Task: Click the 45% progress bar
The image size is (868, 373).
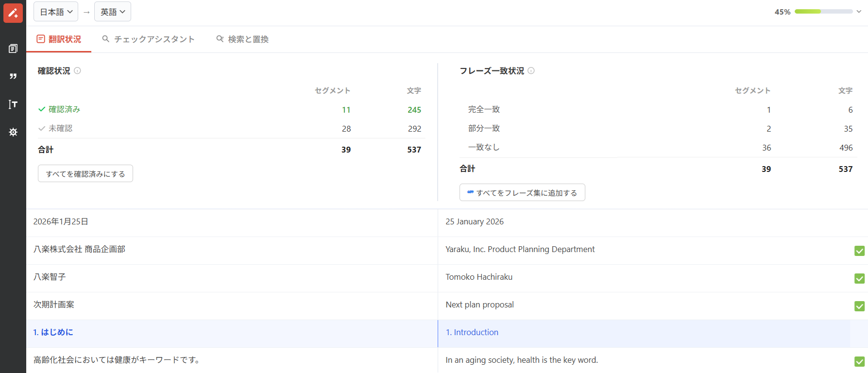Action: click(823, 12)
